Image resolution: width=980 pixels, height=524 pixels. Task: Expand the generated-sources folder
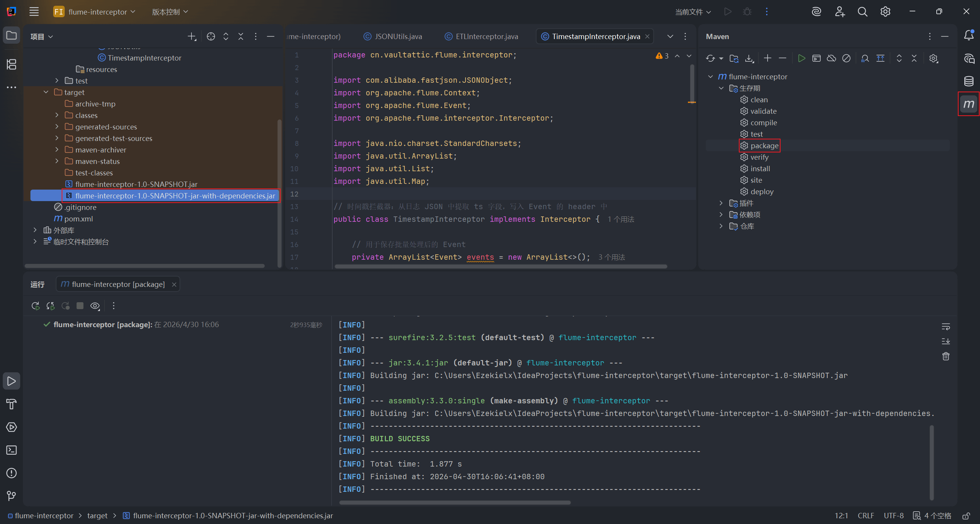(57, 127)
